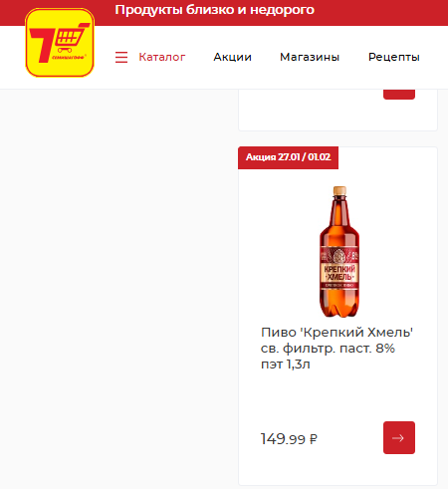Viewport: 448px width, 489px height.
Task: Open the Магазины page
Action: (x=310, y=57)
